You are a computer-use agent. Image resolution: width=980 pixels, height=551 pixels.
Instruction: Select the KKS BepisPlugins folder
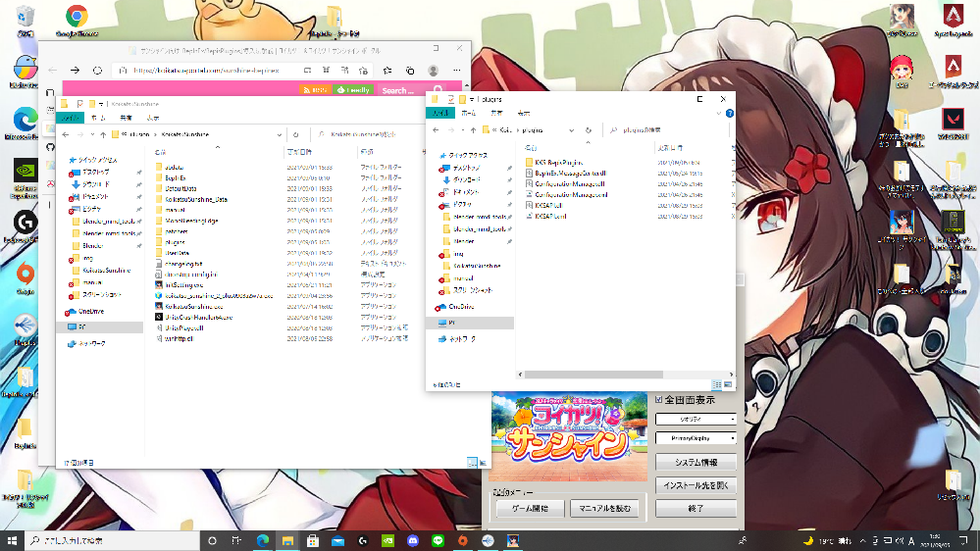559,163
